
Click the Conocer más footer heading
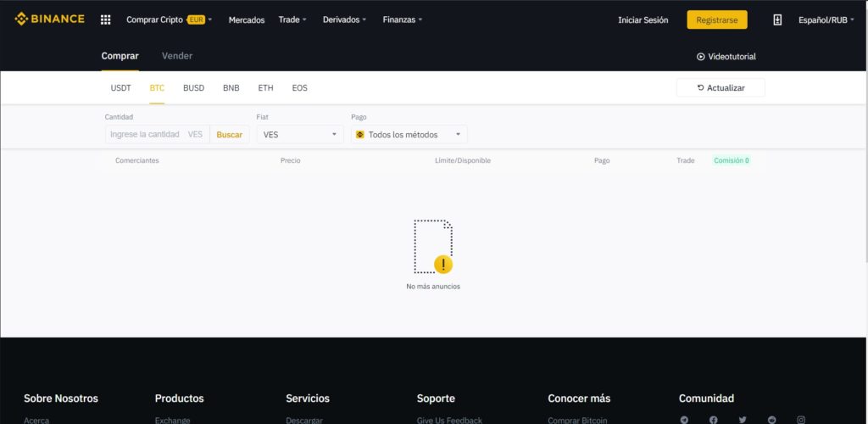coord(579,399)
